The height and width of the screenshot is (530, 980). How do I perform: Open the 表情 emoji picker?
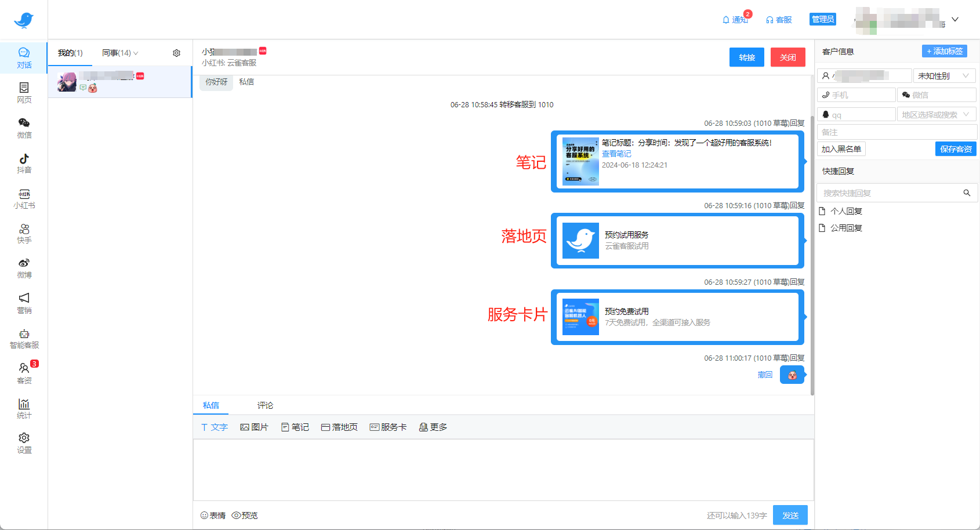pyautogui.click(x=213, y=516)
